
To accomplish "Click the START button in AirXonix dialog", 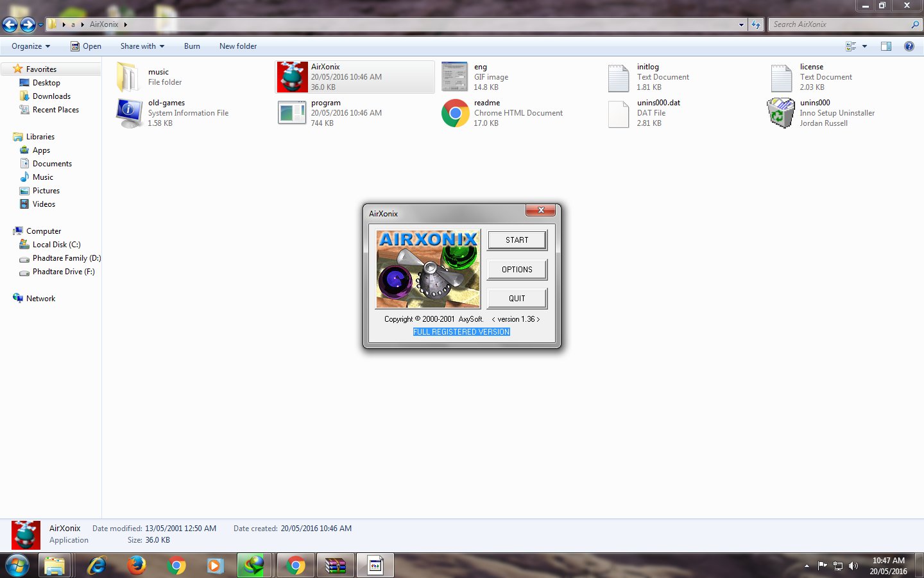I will tap(517, 240).
